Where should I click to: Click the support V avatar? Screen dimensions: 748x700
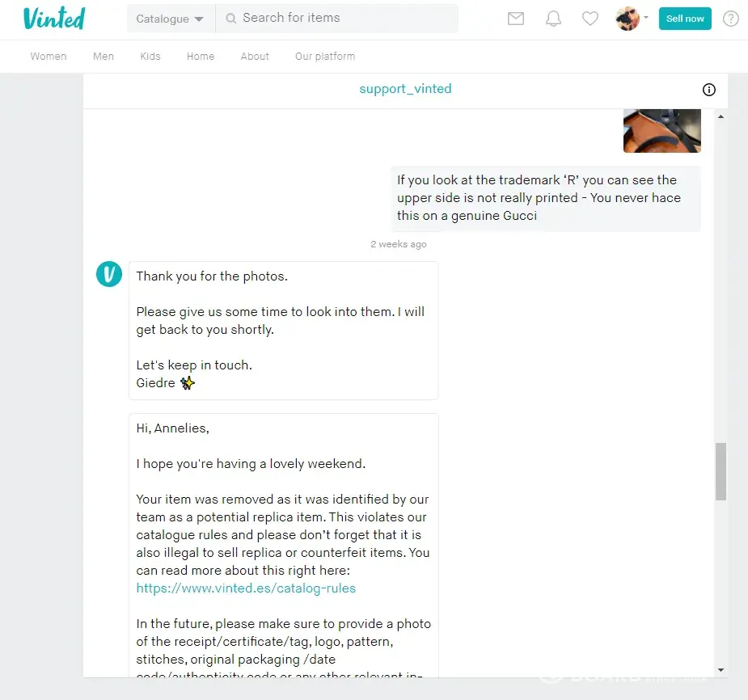pos(109,275)
